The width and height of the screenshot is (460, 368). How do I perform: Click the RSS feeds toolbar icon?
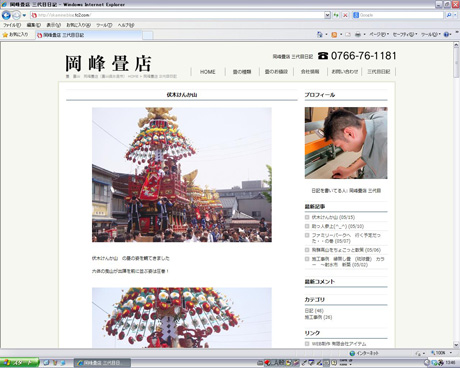point(334,35)
